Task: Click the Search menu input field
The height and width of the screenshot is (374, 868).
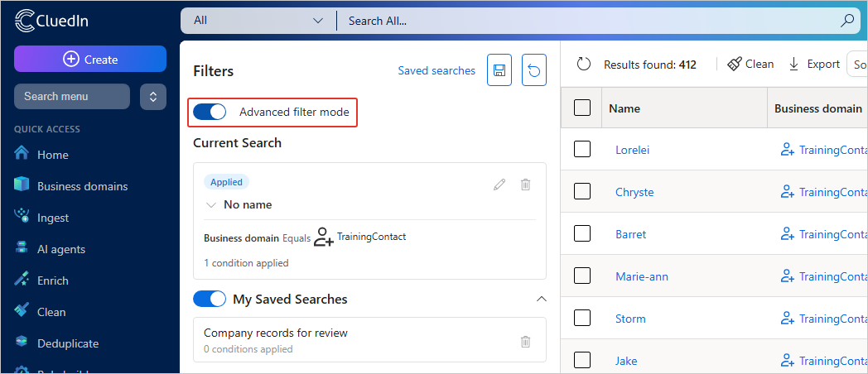Action: pos(72,97)
